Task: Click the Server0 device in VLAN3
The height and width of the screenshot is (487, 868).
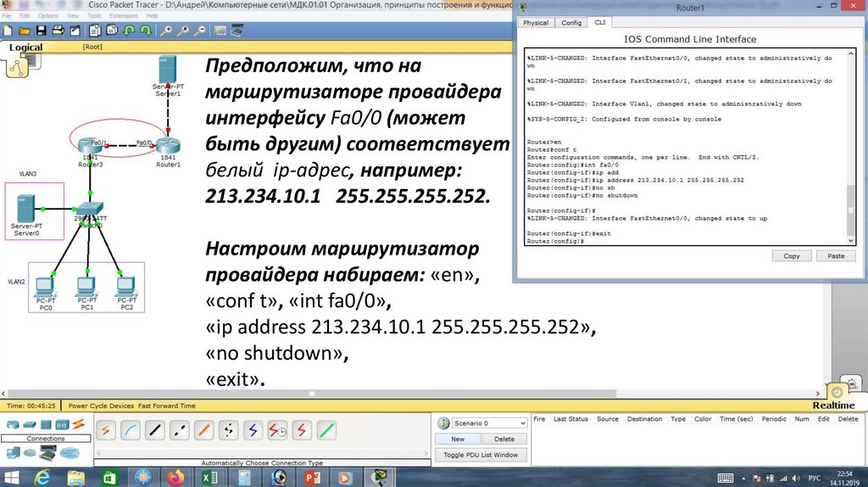Action: pos(25,210)
